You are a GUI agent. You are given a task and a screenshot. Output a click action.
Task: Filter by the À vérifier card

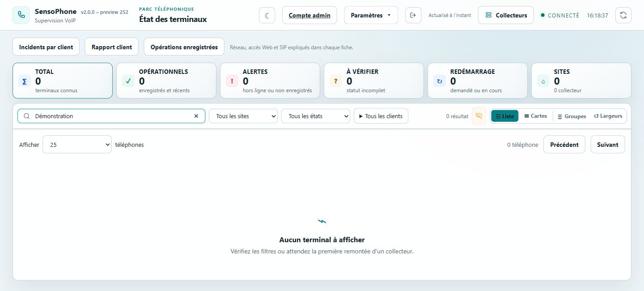pyautogui.click(x=374, y=81)
